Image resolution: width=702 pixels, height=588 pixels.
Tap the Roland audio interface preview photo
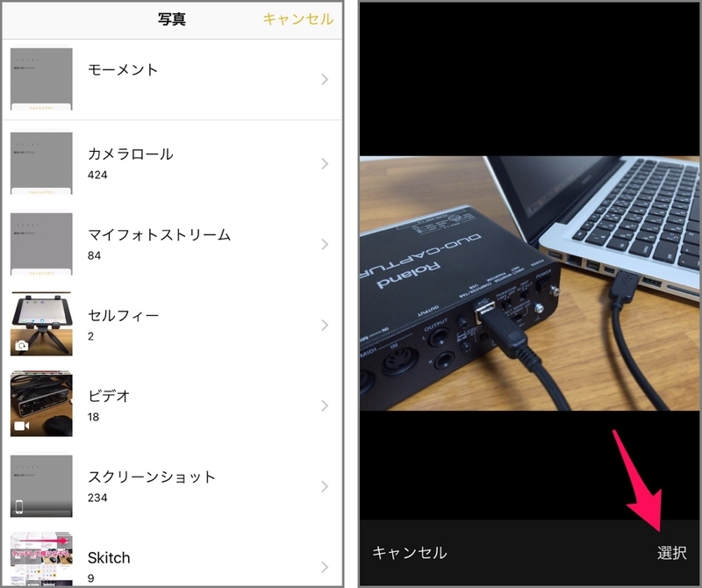pyautogui.click(x=530, y=283)
